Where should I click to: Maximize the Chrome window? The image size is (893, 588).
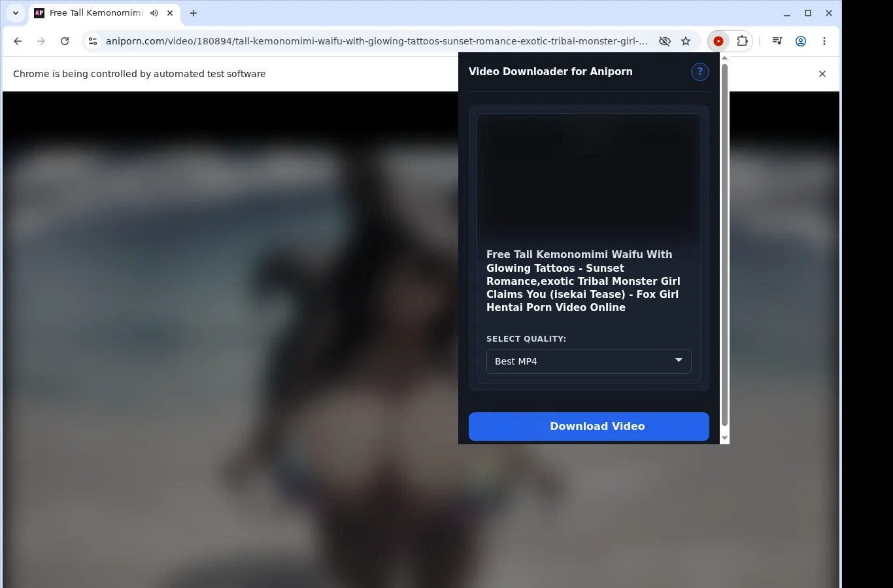coord(808,13)
